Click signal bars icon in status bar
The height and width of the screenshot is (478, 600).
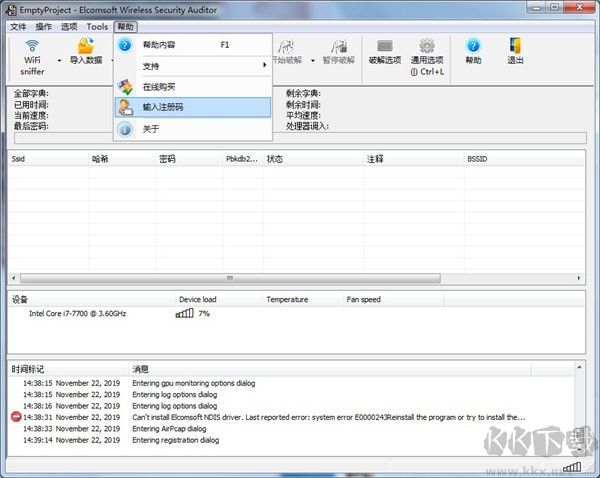click(572, 467)
